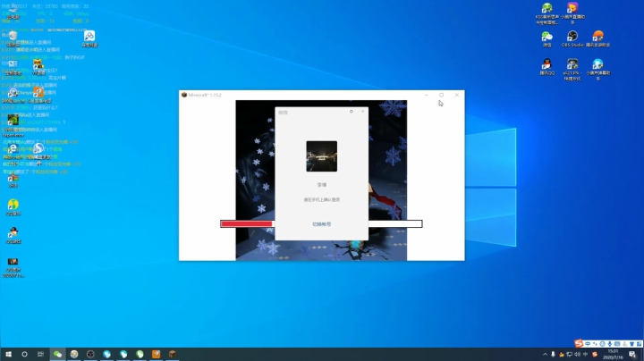Open the 腾讯QQ penguin desktop shortcut
This screenshot has width=644, height=361.
click(x=547, y=67)
